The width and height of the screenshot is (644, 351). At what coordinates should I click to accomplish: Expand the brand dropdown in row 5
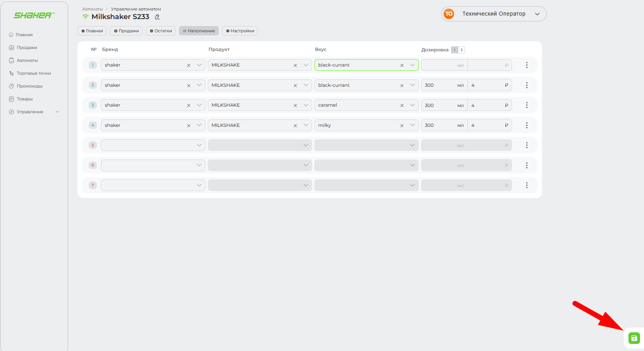click(x=199, y=145)
